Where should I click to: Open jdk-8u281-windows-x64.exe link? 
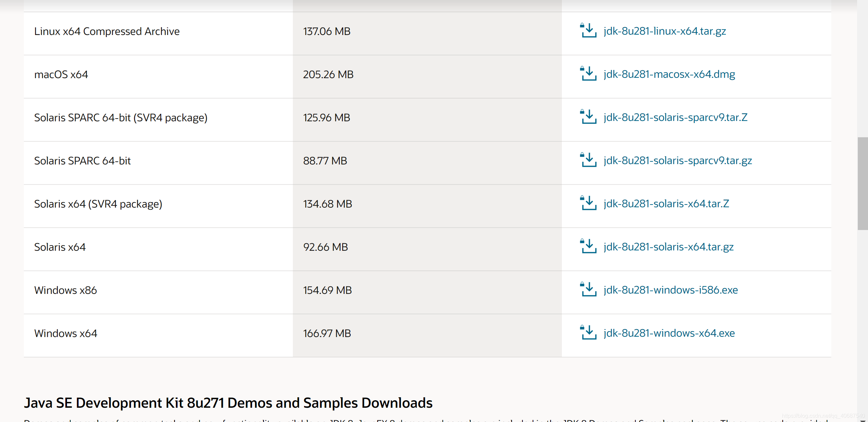point(669,333)
